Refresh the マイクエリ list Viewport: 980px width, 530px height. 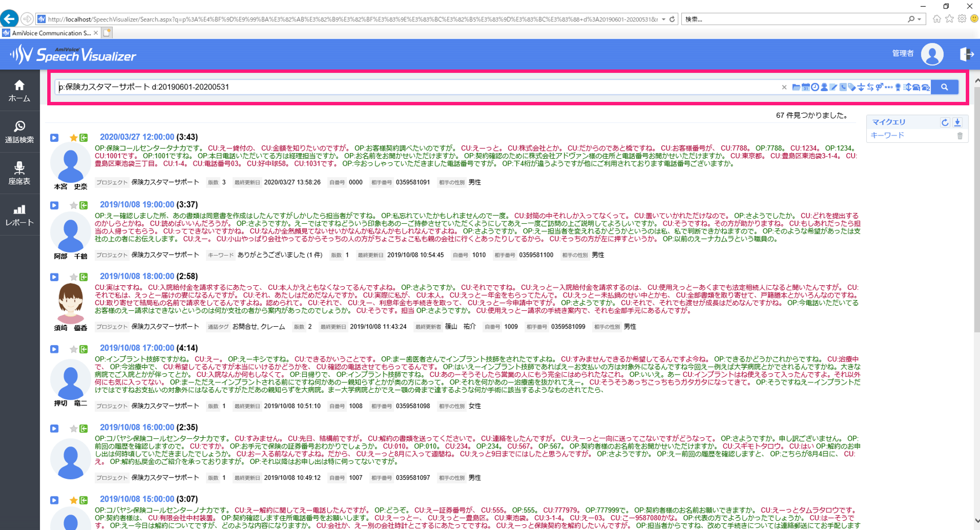pyautogui.click(x=945, y=122)
